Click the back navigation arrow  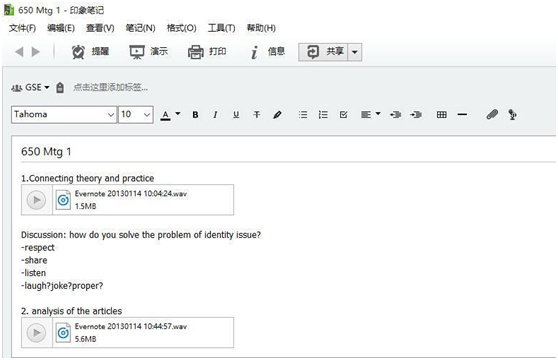pos(19,52)
